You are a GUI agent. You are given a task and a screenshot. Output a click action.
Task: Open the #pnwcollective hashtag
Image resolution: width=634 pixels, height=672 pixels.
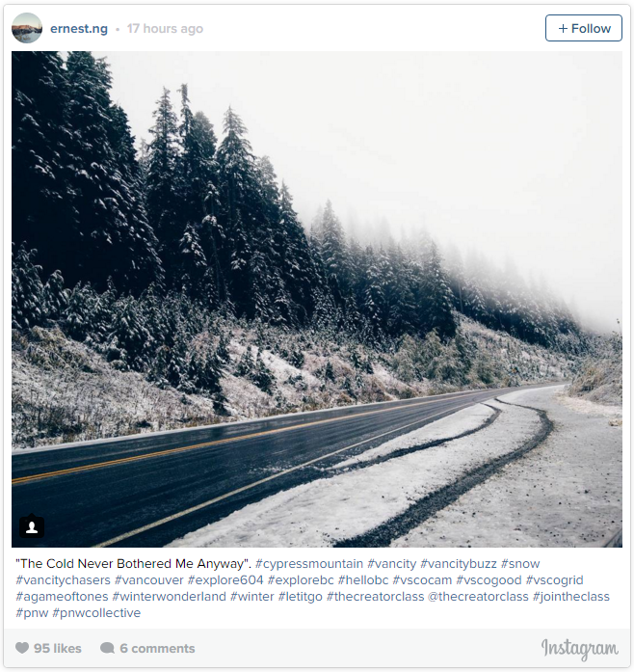(x=96, y=613)
